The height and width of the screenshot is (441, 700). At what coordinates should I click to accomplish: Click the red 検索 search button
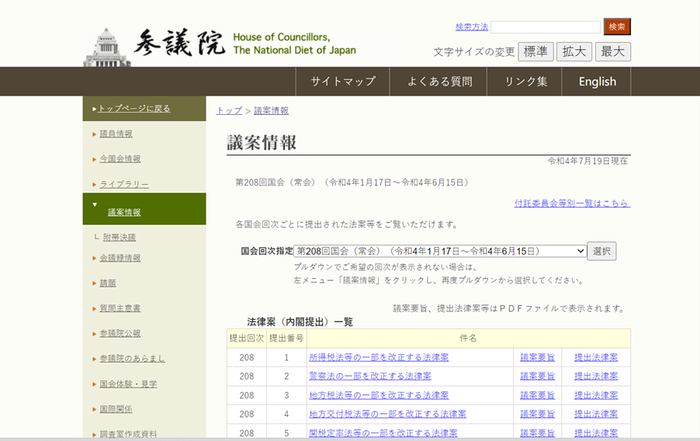pos(617,27)
